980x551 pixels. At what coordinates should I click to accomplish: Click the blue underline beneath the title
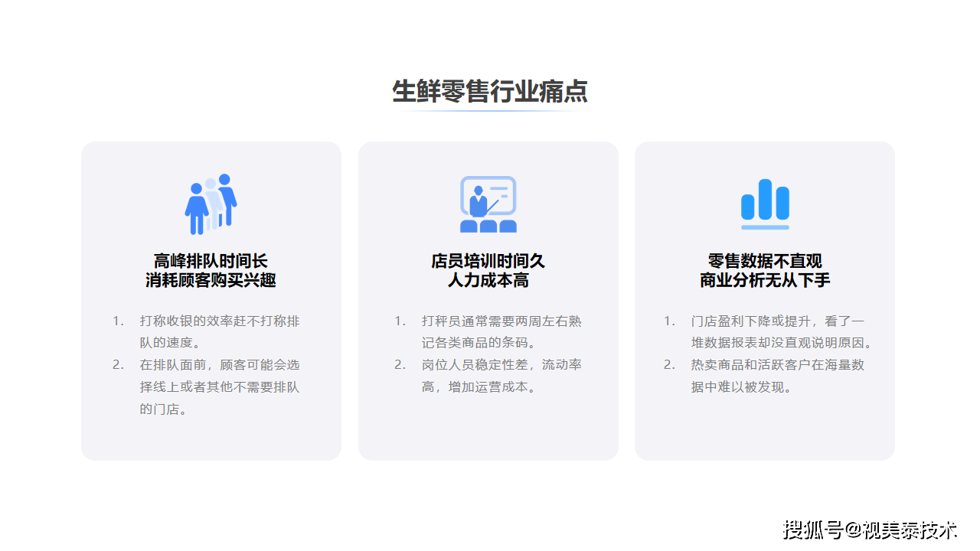click(489, 112)
